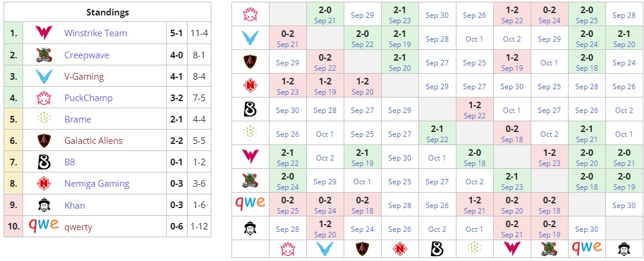Select qwerty logo in crosstable bottom row
This screenshot has height=261, width=644.
pyautogui.click(x=586, y=247)
